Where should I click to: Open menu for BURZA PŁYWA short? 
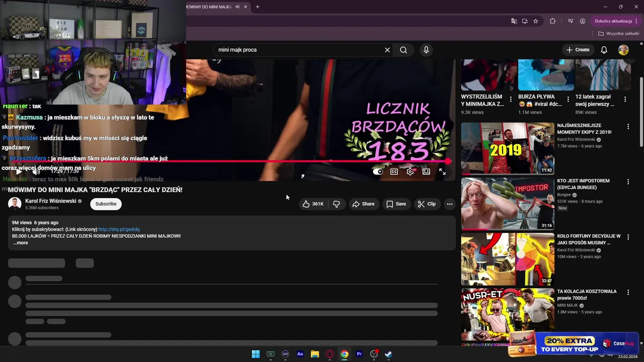tap(568, 100)
